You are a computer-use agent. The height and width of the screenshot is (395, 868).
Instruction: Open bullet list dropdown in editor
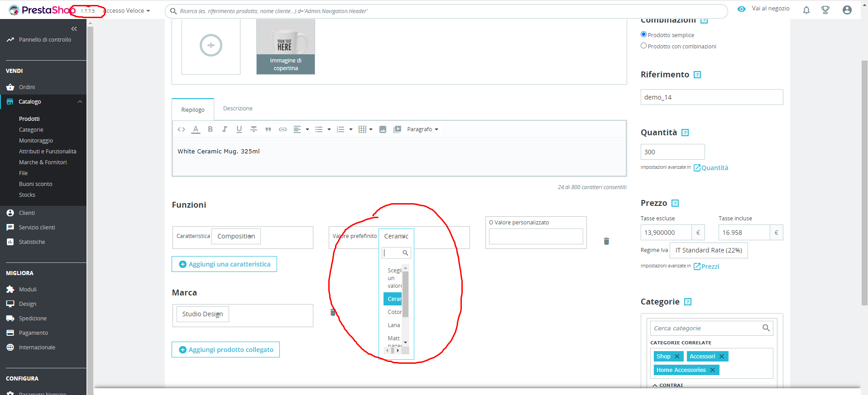(323, 129)
